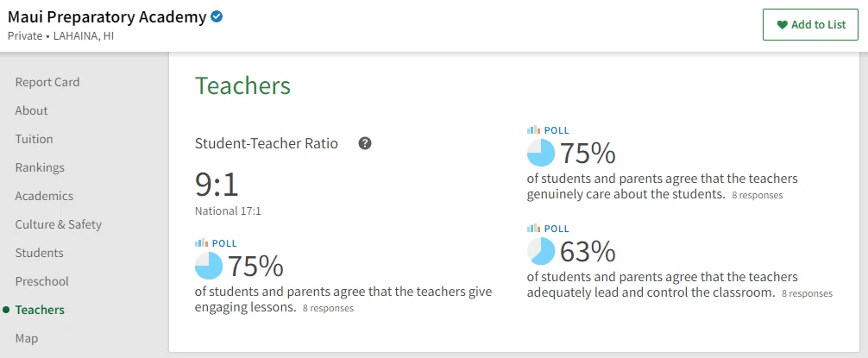Click the heart icon in Add to List
868x358 pixels.
[x=783, y=25]
